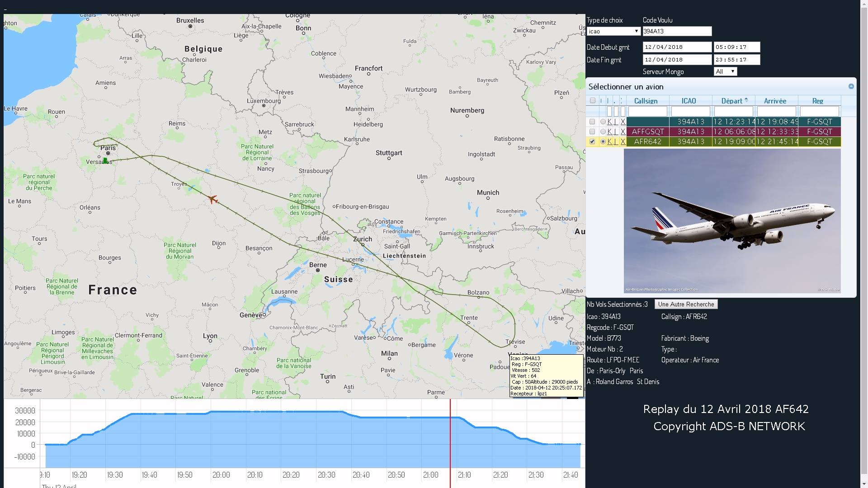This screenshot has height=488, width=868.
Task: Click the Reg filter box
Action: pyautogui.click(x=819, y=111)
